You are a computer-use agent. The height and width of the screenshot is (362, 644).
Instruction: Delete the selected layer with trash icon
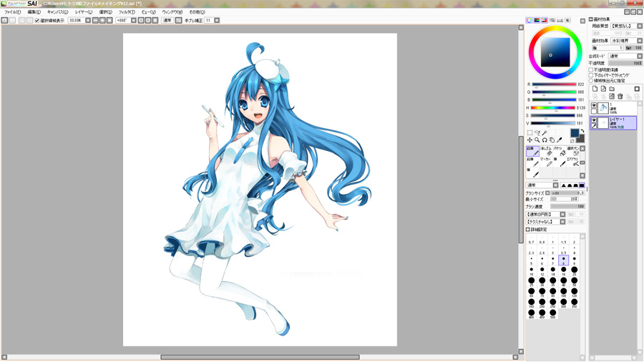click(x=620, y=97)
